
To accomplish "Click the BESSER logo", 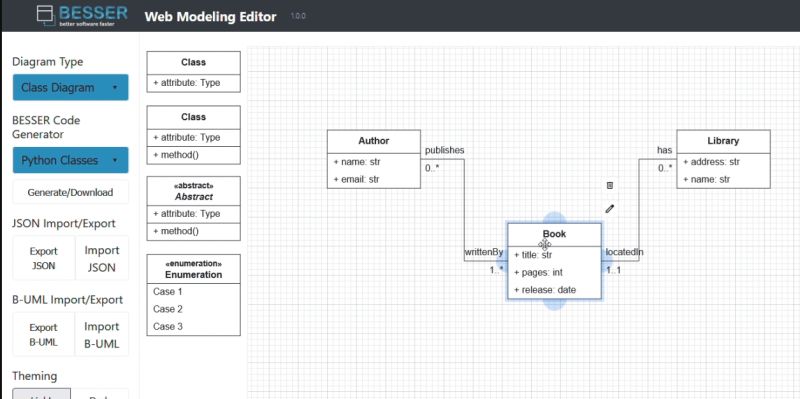I will (x=82, y=16).
